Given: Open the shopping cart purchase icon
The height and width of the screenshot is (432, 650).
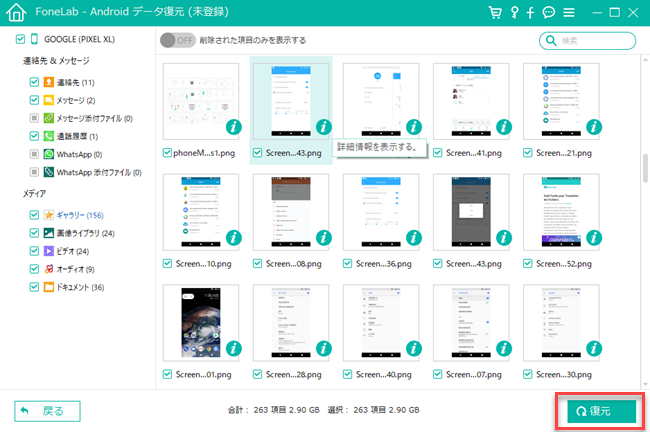Looking at the screenshot, I should click(495, 12).
